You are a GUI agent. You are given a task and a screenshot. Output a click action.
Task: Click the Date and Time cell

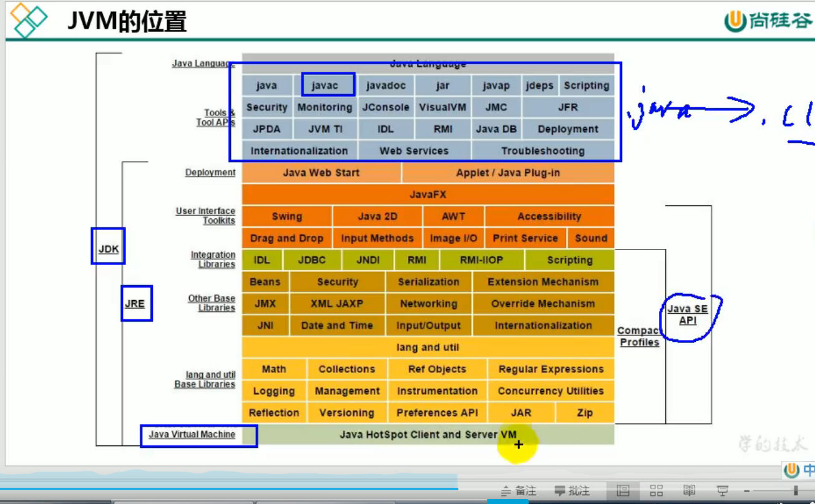coord(337,326)
